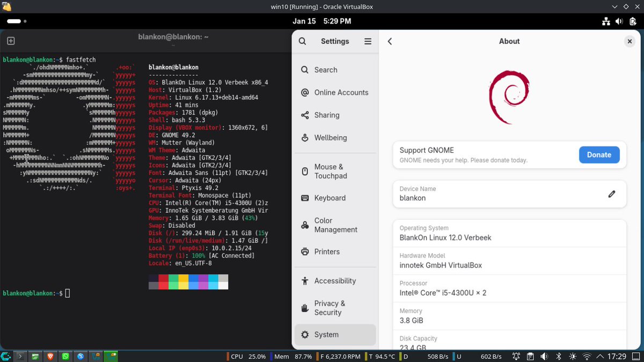The width and height of the screenshot is (644, 362).
Task: Click the Mem 87.7% monitor in taskbar
Action: click(x=291, y=356)
